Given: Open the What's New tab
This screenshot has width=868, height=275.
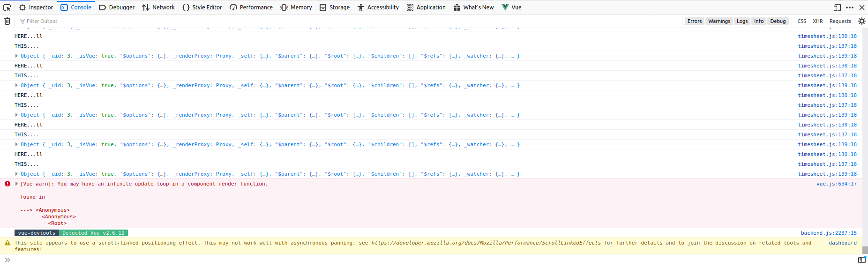Looking at the screenshot, I should [x=473, y=7].
